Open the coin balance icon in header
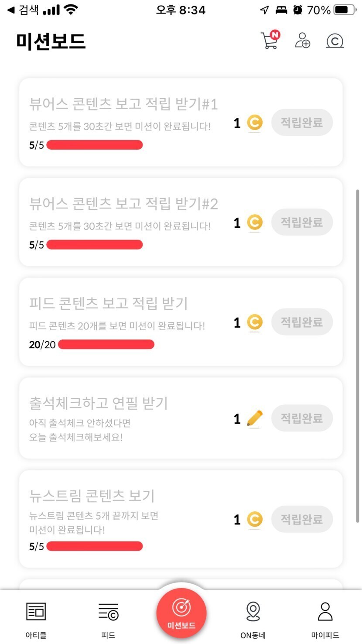The image size is (362, 644). 335,41
